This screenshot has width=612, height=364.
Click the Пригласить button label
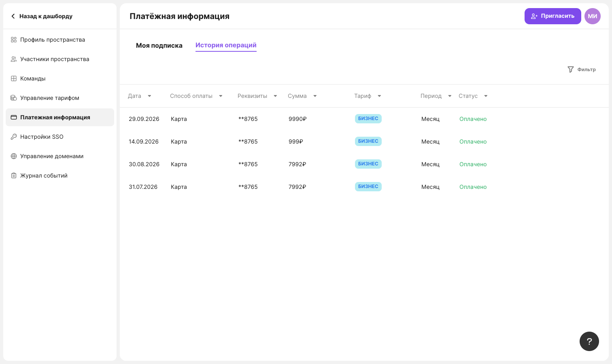click(x=557, y=16)
